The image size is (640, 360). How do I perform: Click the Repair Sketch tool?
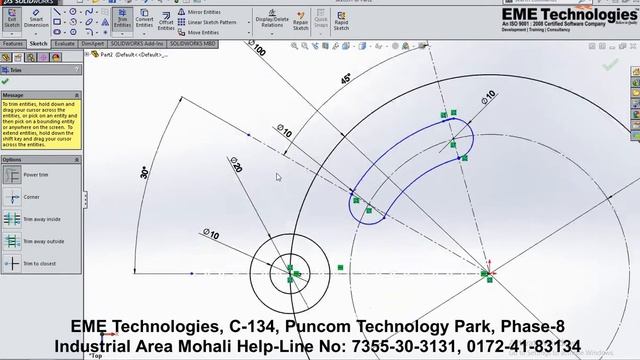(x=300, y=20)
